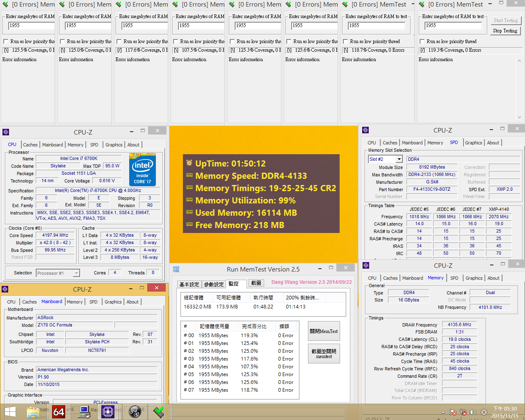Click the Stop Testing button

click(505, 31)
